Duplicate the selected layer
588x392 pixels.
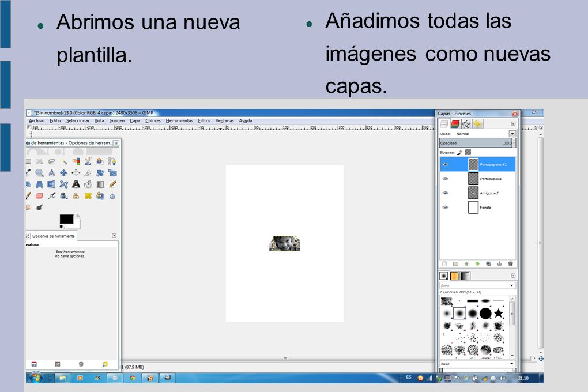pyautogui.click(x=488, y=263)
